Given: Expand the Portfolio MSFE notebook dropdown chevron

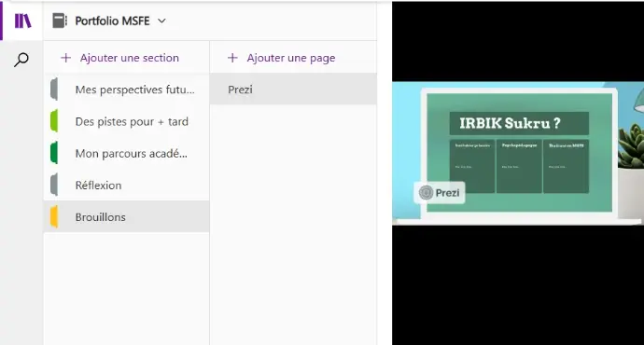Looking at the screenshot, I should (161, 21).
